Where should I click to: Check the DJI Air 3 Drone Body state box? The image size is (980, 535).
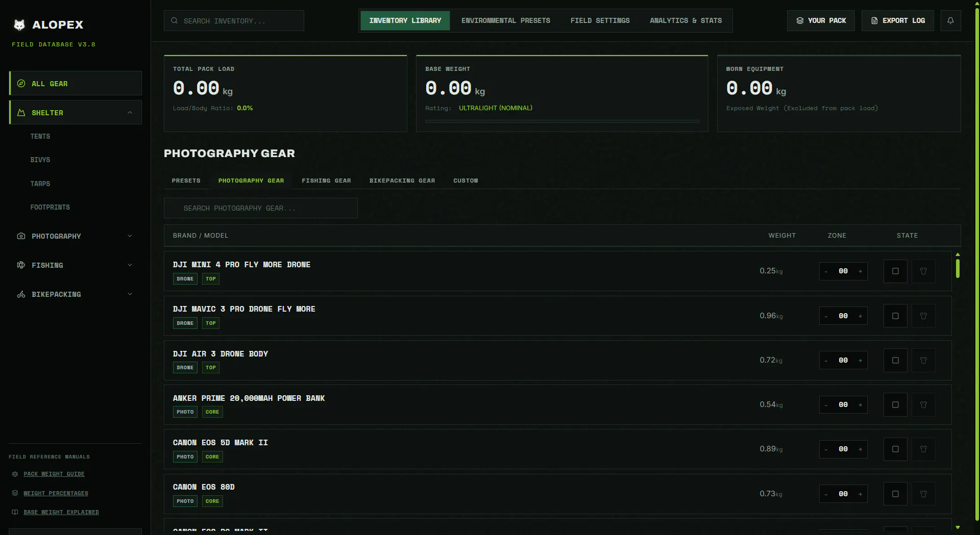[x=895, y=361]
